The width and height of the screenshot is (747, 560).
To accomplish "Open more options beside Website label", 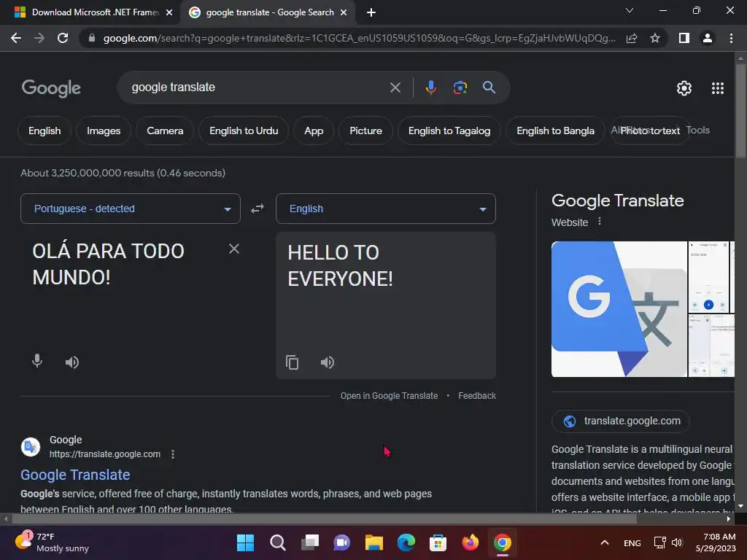I will tap(600, 222).
